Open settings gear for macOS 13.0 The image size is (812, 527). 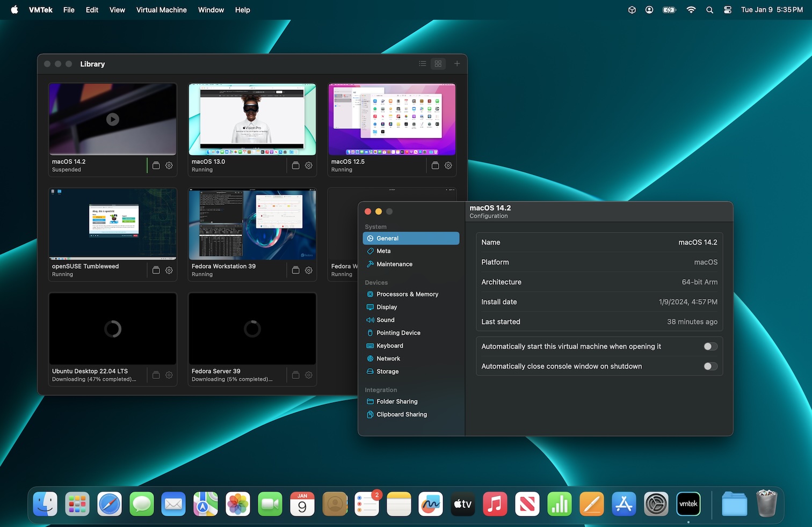tap(309, 165)
